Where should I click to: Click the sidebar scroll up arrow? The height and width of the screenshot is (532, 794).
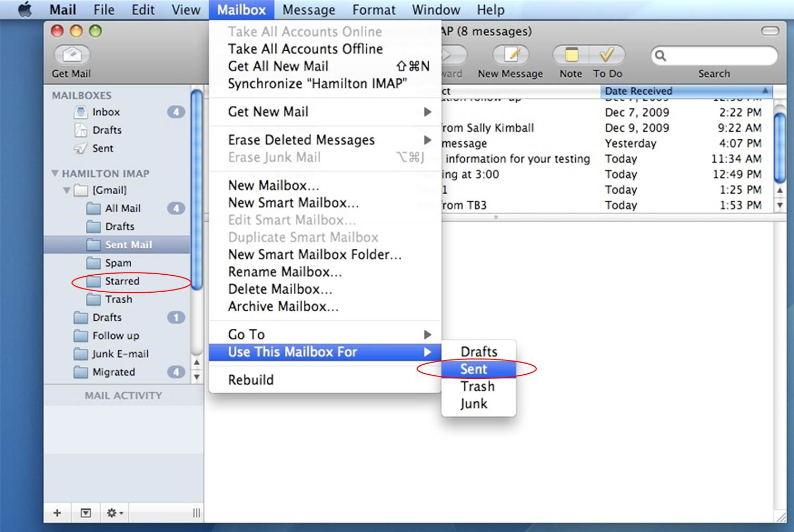tap(196, 363)
